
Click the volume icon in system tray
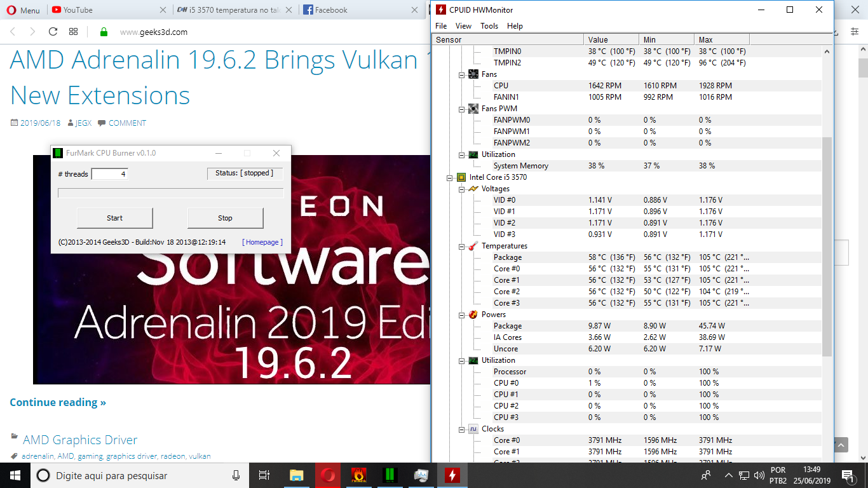[x=759, y=475]
